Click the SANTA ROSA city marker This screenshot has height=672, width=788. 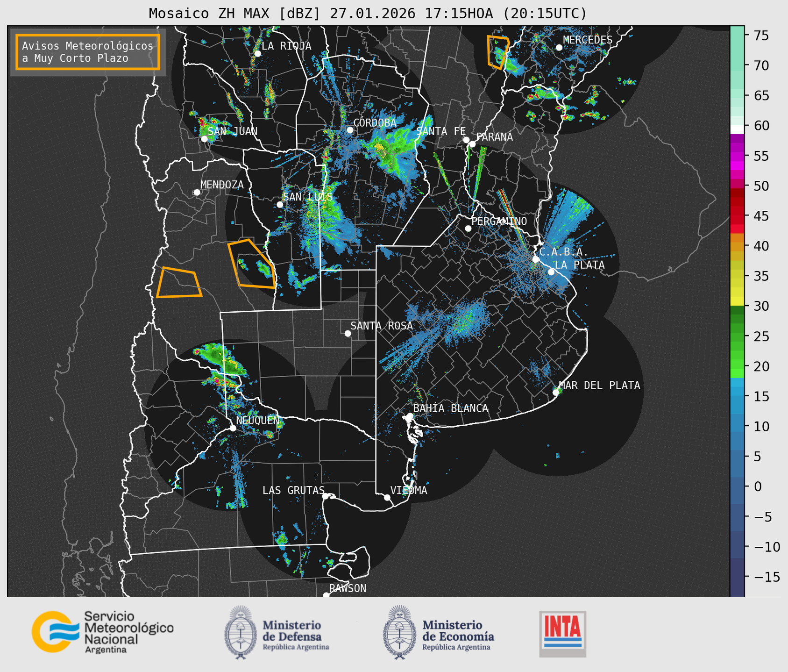(x=348, y=333)
